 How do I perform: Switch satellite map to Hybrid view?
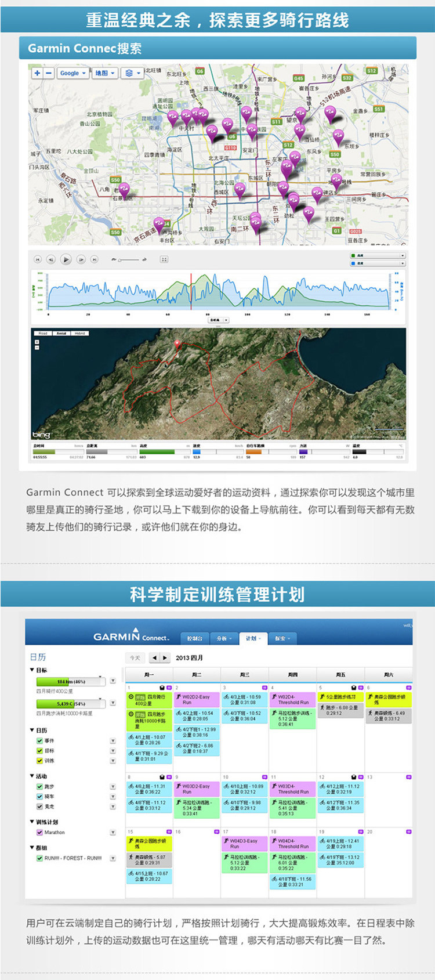pos(79,333)
